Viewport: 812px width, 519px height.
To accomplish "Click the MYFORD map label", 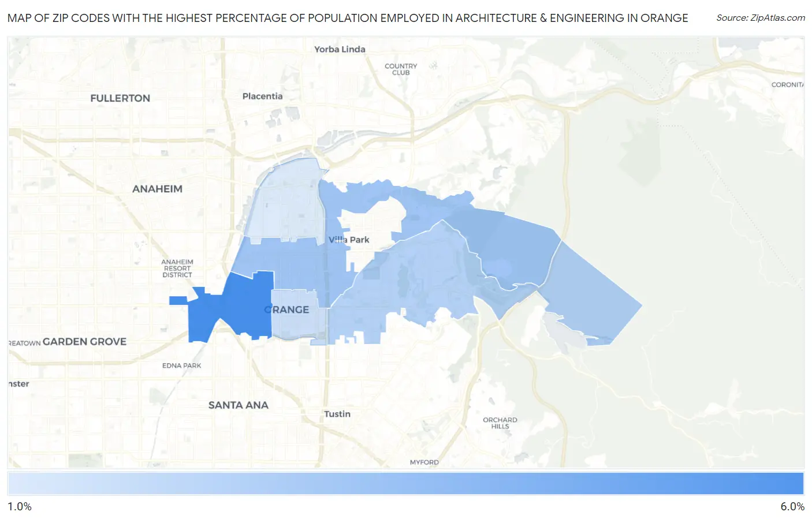I will pos(424,462).
